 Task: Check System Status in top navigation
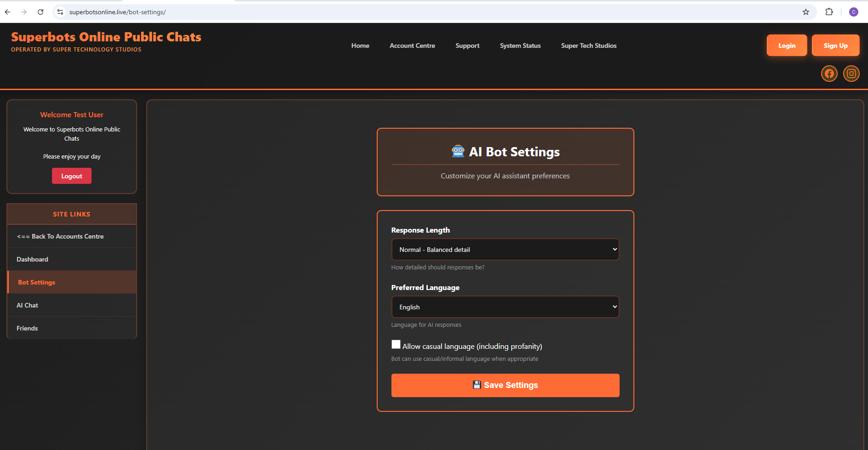[520, 46]
